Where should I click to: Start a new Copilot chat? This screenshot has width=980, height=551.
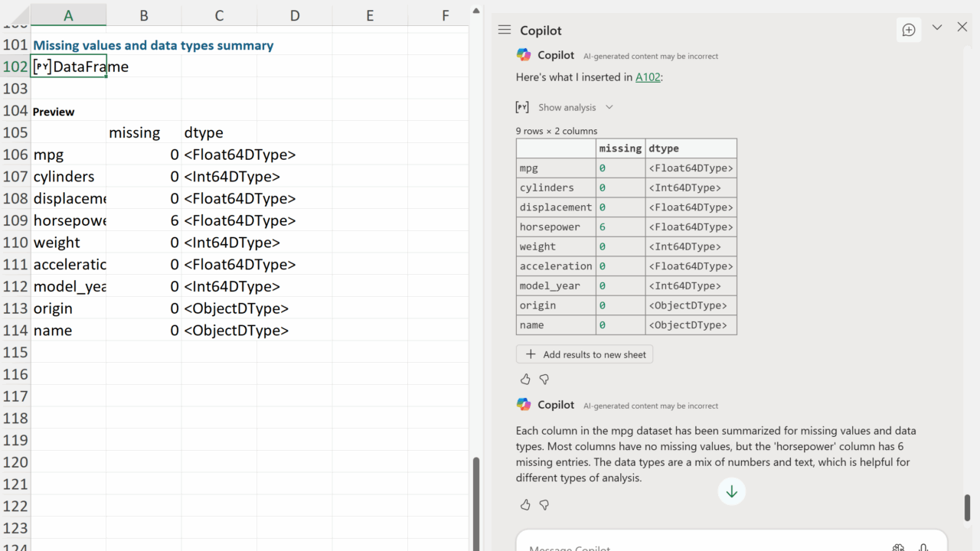[x=909, y=30]
